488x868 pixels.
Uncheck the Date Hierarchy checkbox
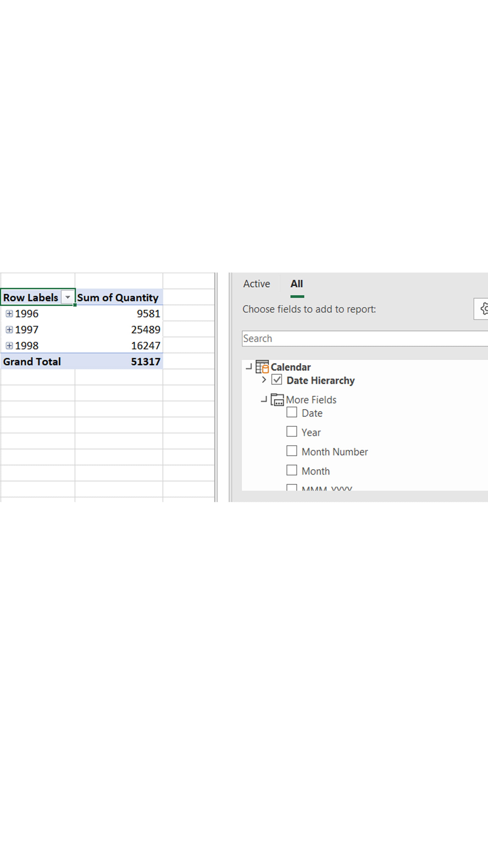[x=277, y=380]
